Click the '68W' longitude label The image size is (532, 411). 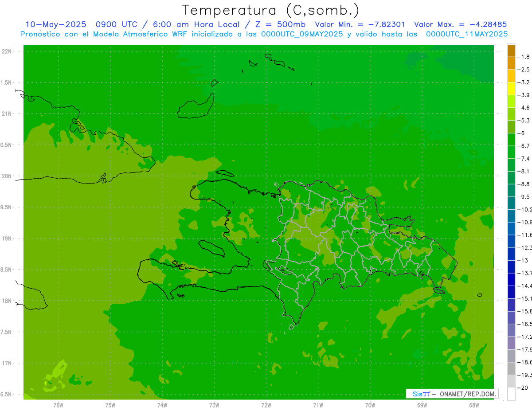click(474, 405)
